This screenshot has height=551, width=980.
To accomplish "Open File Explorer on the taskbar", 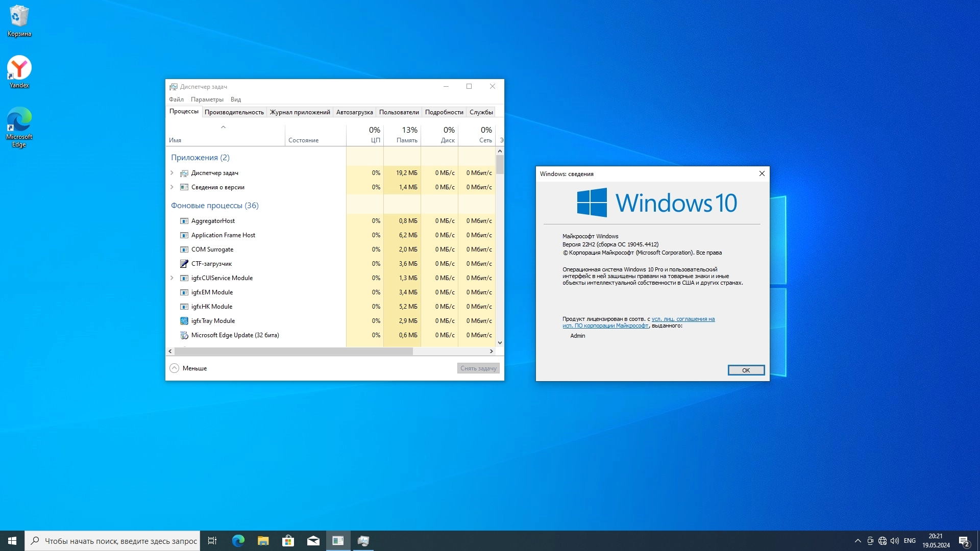I will [263, 541].
